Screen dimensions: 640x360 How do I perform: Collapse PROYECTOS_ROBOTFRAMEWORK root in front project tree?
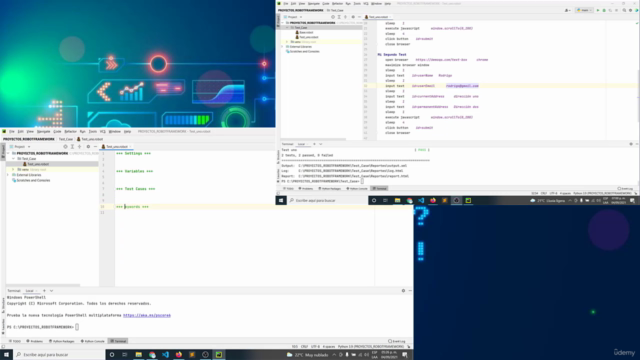pyautogui.click(x=9, y=153)
